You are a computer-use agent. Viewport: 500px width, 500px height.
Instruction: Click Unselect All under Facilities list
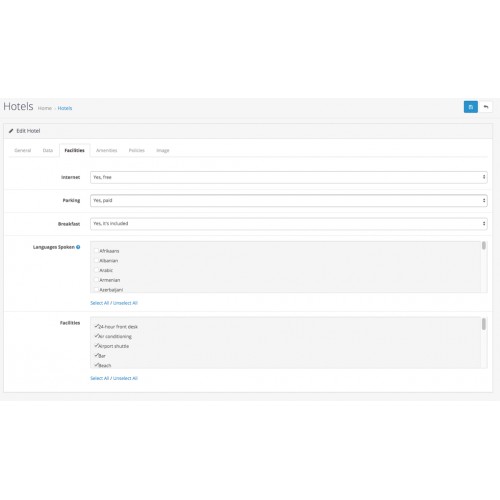tap(125, 378)
